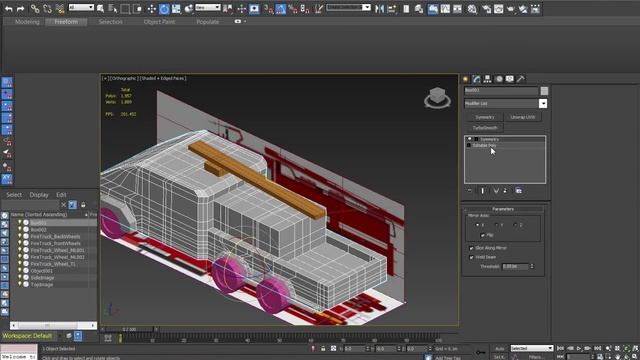Click the scene explorer horizontal scrollbar
Viewport: 640px width, 360px height.
[x=53, y=325]
